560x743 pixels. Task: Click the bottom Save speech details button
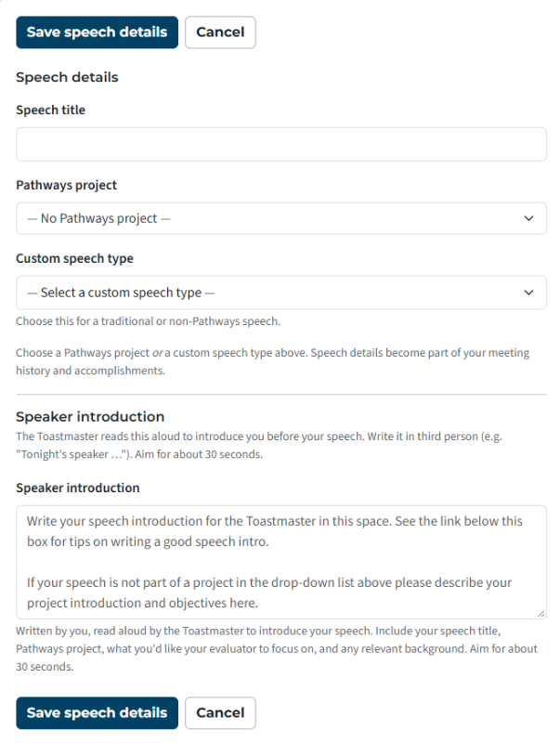[x=97, y=712]
